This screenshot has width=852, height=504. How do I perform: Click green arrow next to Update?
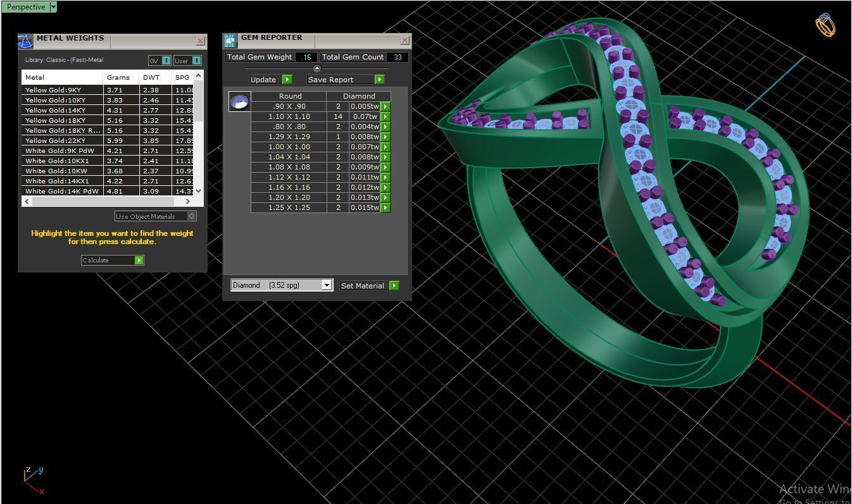287,80
